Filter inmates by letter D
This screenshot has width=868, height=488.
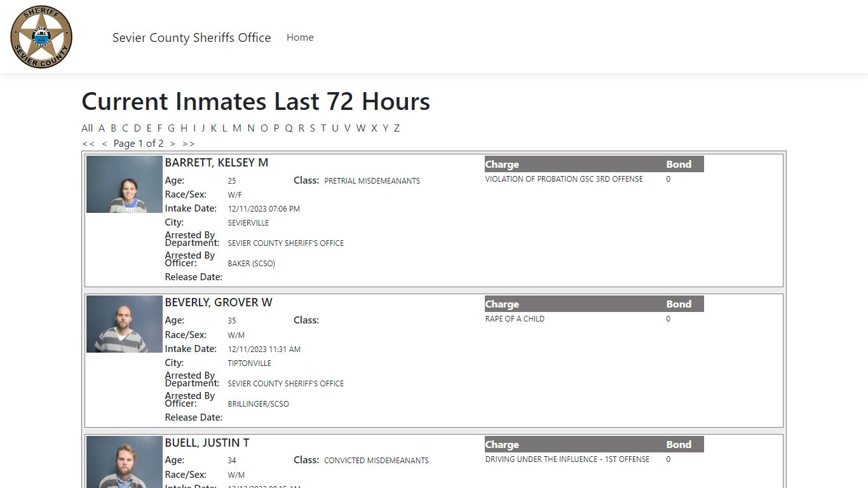click(137, 128)
